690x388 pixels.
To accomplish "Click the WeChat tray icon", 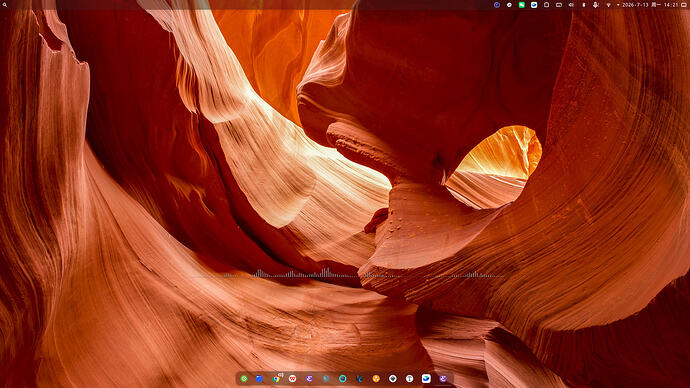I will [521, 5].
